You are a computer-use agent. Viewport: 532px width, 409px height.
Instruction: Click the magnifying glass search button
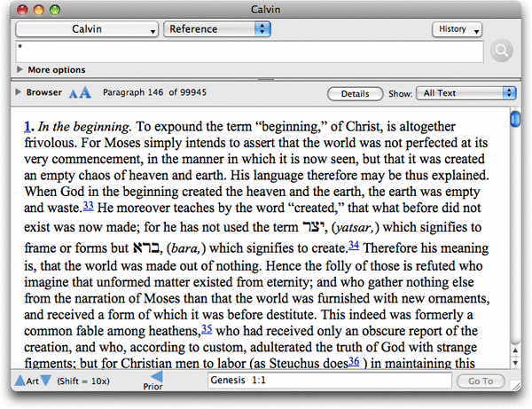pos(502,51)
